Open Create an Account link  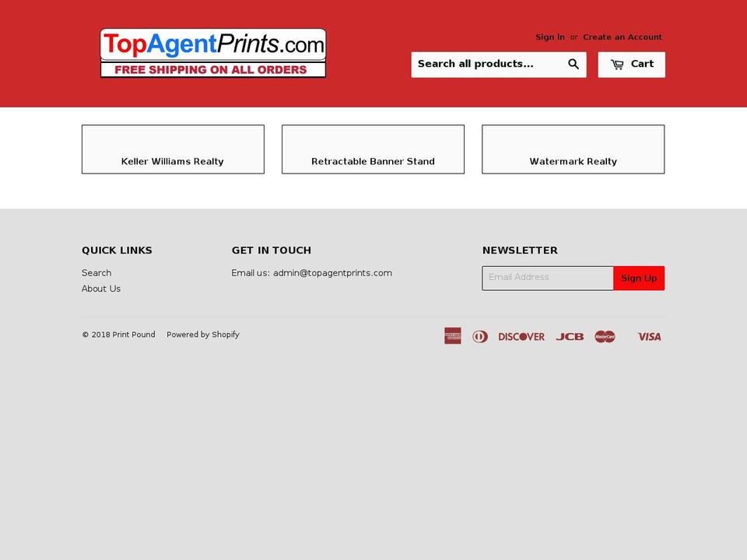[x=622, y=37]
